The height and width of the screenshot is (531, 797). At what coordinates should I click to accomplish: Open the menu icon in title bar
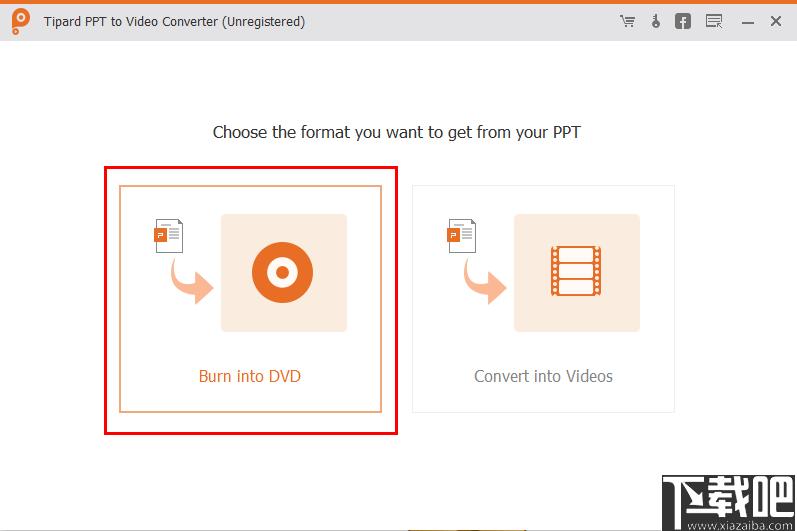tap(714, 21)
